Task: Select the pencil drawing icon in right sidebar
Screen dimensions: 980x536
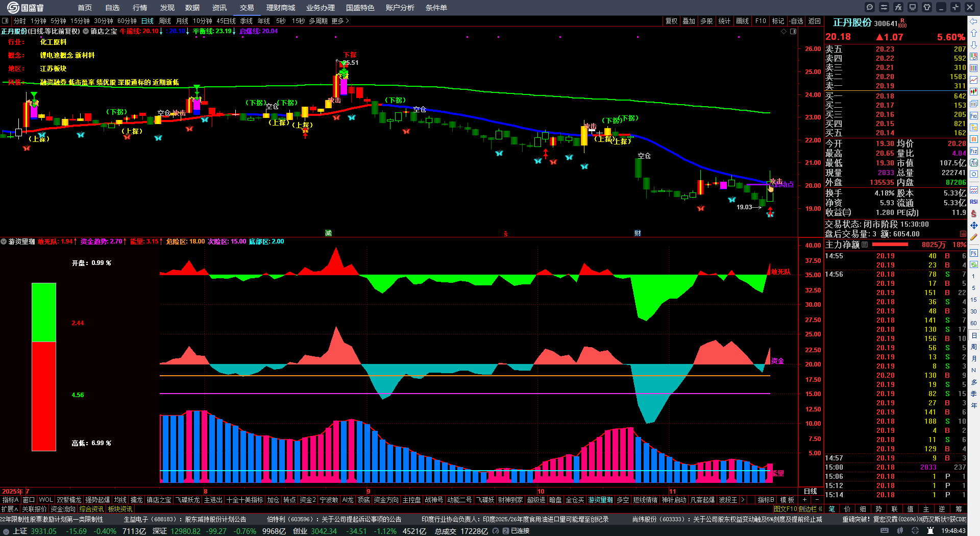Action: [x=974, y=237]
